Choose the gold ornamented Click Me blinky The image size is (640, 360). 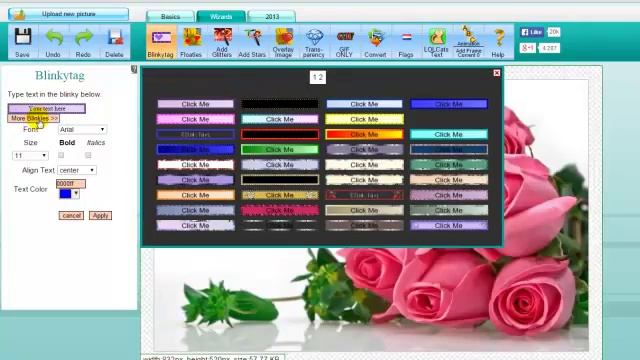[x=280, y=195]
